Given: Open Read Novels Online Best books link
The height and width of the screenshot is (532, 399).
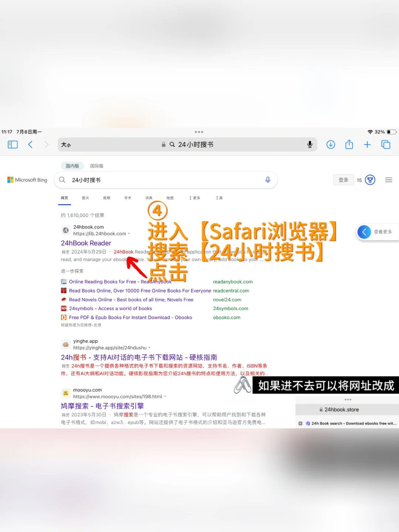Looking at the screenshot, I should pos(131,300).
